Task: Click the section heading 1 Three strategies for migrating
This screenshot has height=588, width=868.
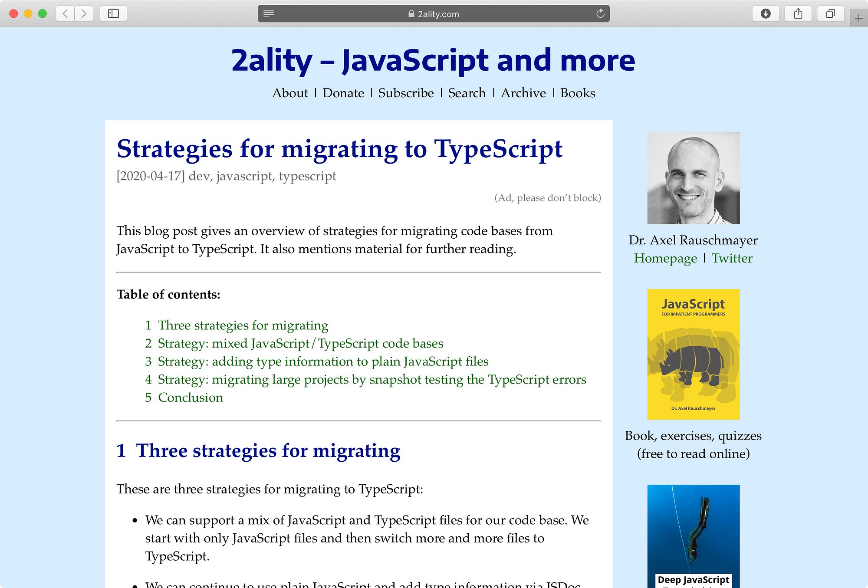Action: 258,451
